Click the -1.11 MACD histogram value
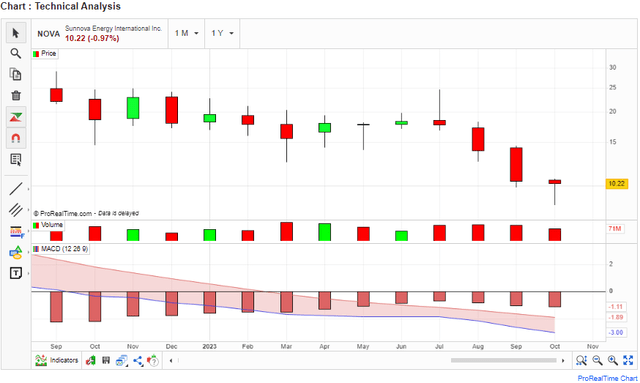Viewport: 640px width, 383px height. point(616,307)
